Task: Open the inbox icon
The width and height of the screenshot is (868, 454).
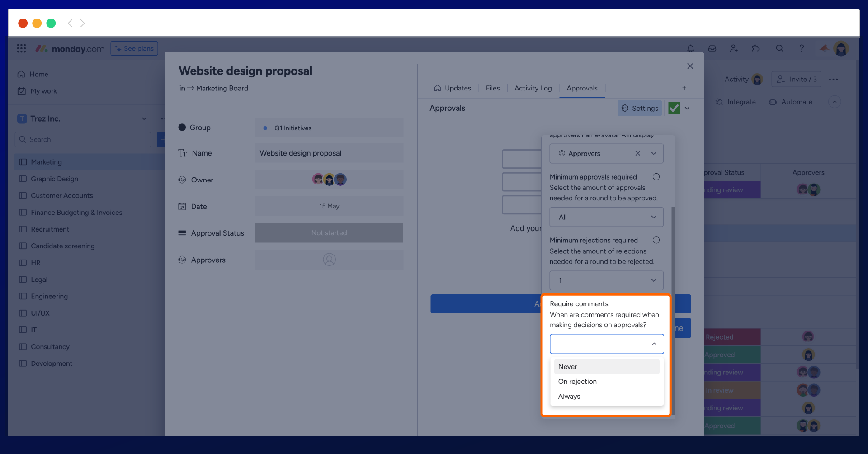Action: (712, 48)
